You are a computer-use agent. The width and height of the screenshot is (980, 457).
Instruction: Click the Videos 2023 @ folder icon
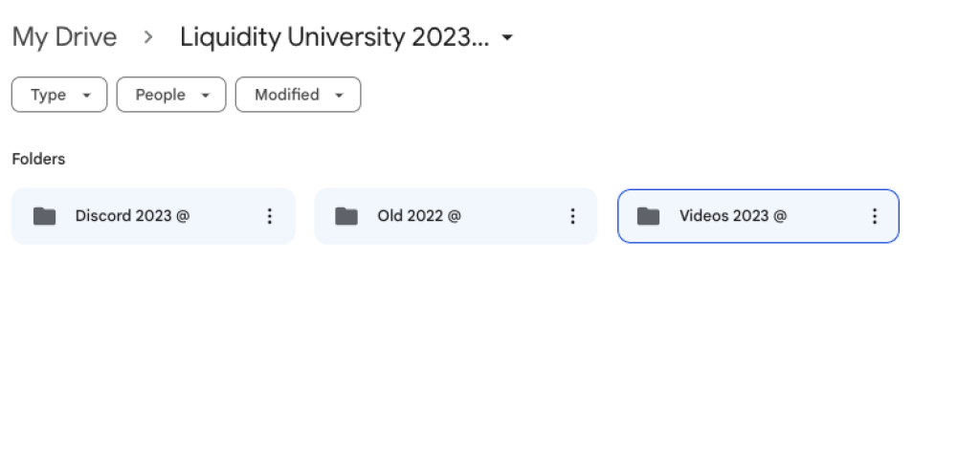coord(648,216)
